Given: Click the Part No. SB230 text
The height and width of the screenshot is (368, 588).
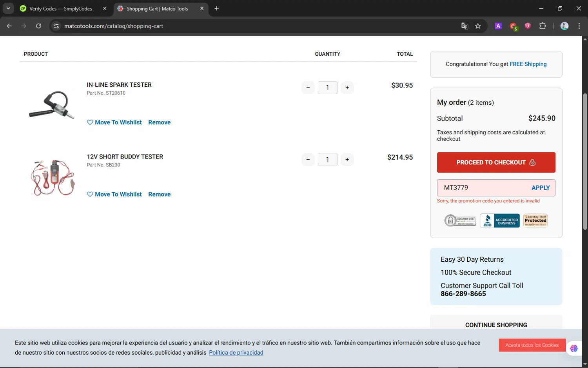Looking at the screenshot, I should pyautogui.click(x=103, y=165).
